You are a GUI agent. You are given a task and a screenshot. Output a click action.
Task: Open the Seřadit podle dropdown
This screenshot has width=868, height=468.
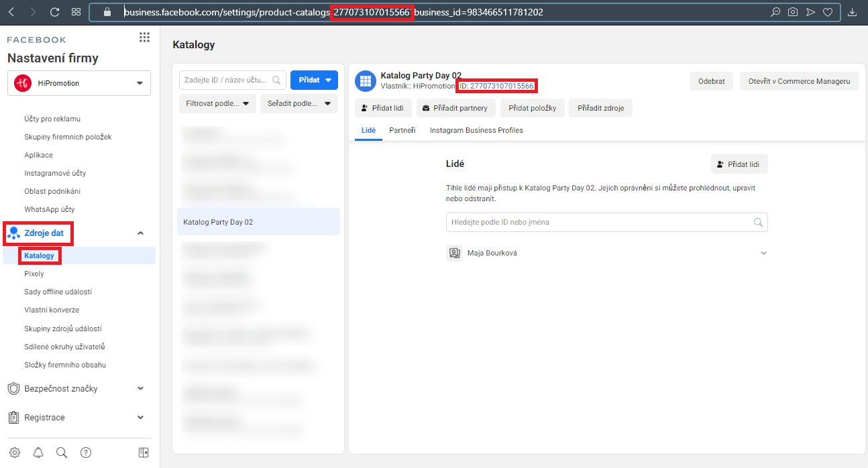pyautogui.click(x=299, y=104)
